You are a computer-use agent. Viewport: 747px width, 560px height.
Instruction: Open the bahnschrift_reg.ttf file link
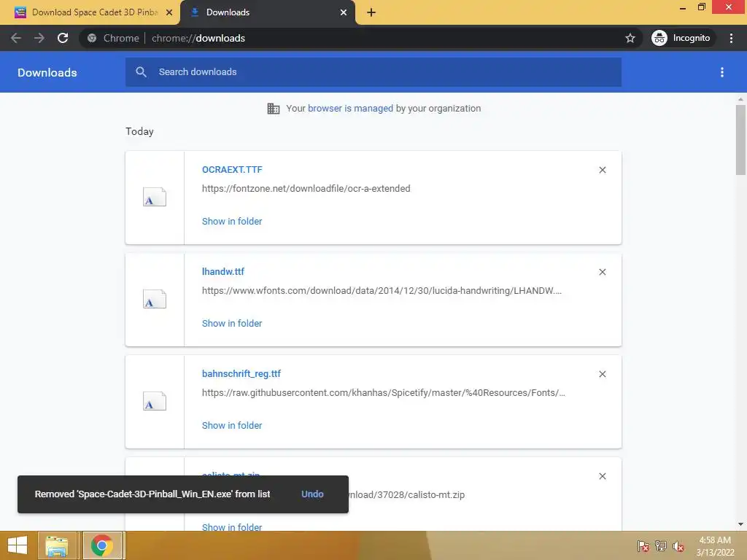[241, 374]
